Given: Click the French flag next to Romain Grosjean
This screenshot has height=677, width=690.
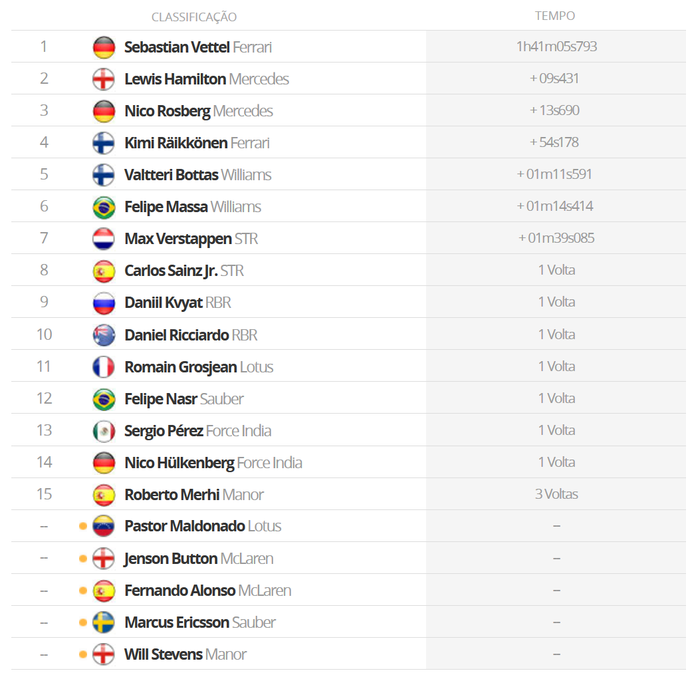Looking at the screenshot, I should click(x=104, y=367).
